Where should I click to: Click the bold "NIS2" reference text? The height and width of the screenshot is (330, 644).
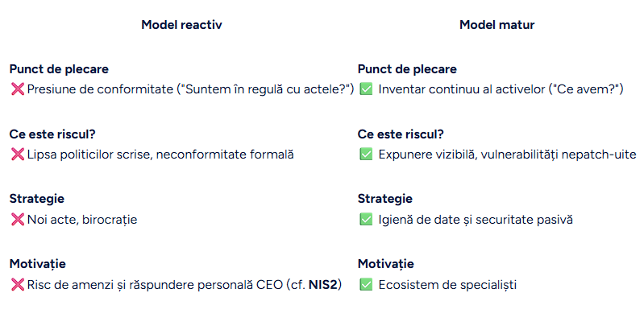point(325,284)
